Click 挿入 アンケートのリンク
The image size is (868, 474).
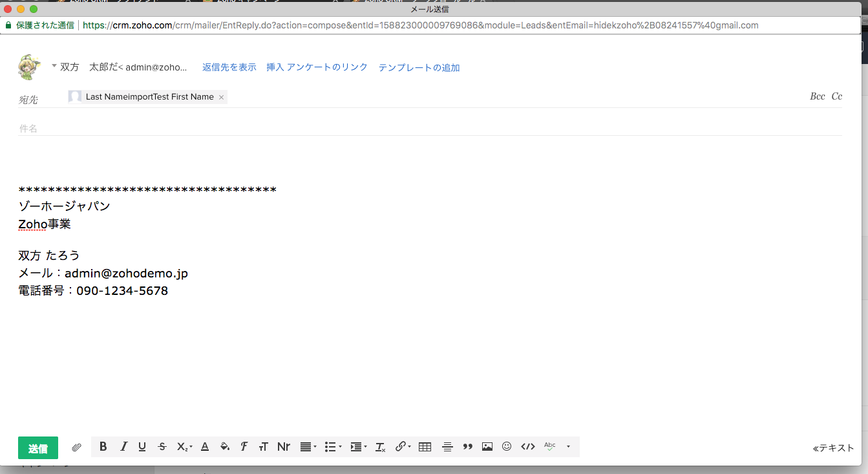[x=317, y=67]
